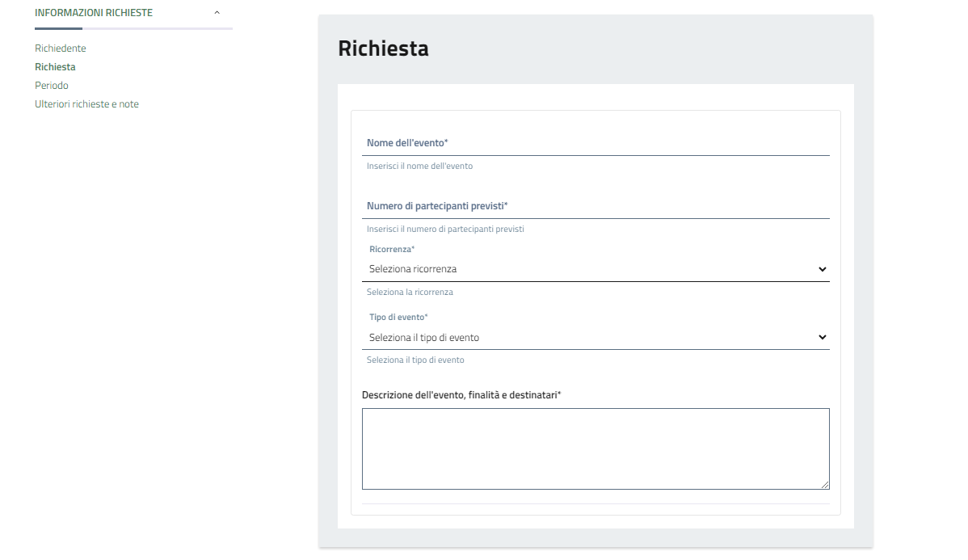Select Richiesta in the sidebar navigation
The width and height of the screenshot is (968, 560).
(x=55, y=67)
